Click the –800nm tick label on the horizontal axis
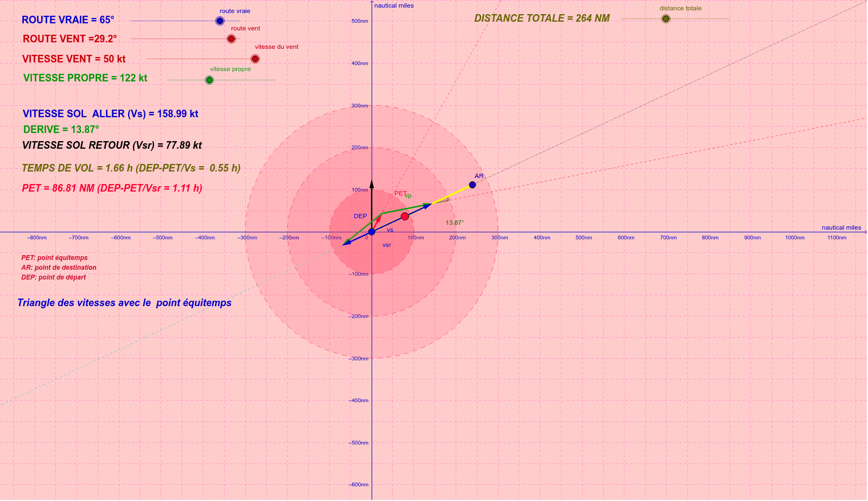Viewport: 868px width, 501px height. [x=37, y=238]
